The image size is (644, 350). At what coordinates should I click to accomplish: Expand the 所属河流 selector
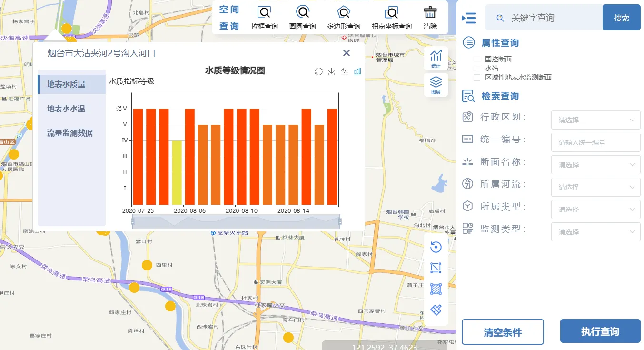pyautogui.click(x=595, y=187)
